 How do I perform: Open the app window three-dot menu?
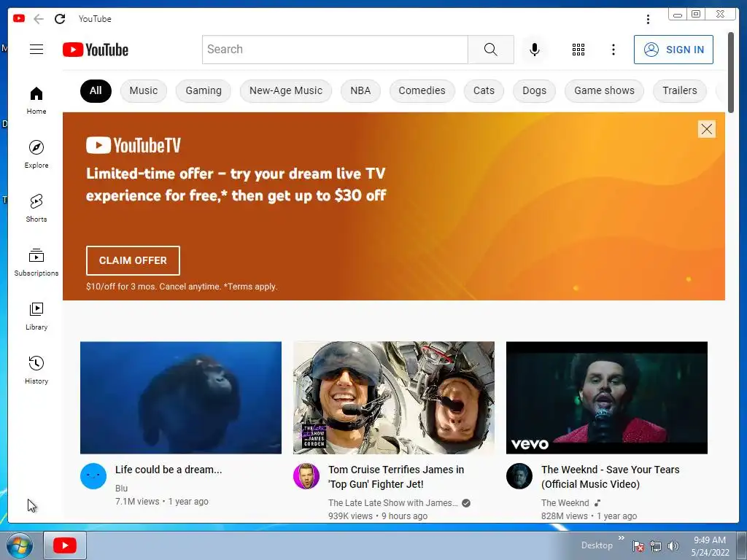click(648, 19)
